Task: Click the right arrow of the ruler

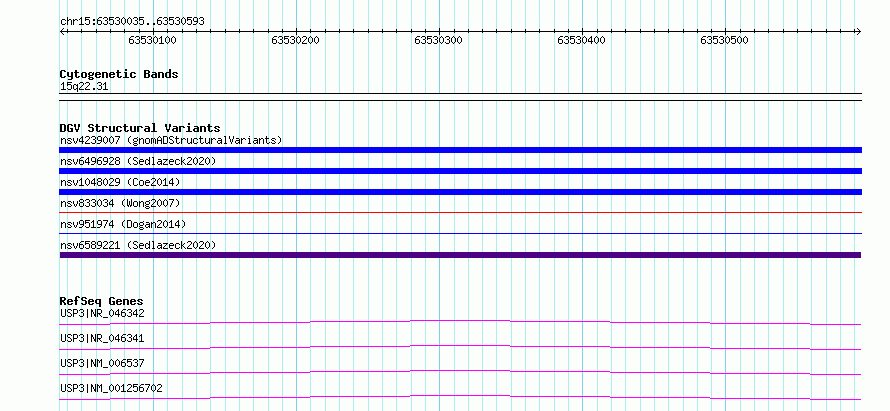Action: pyautogui.click(x=858, y=32)
